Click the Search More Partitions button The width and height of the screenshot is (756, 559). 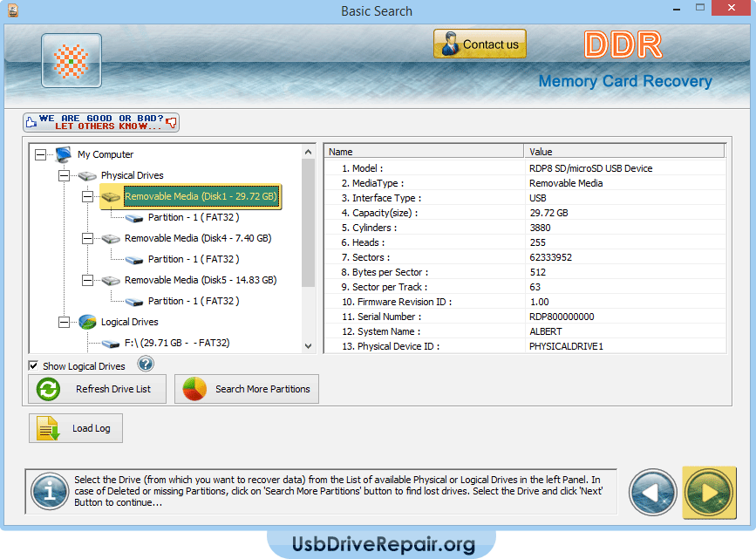[247, 389]
